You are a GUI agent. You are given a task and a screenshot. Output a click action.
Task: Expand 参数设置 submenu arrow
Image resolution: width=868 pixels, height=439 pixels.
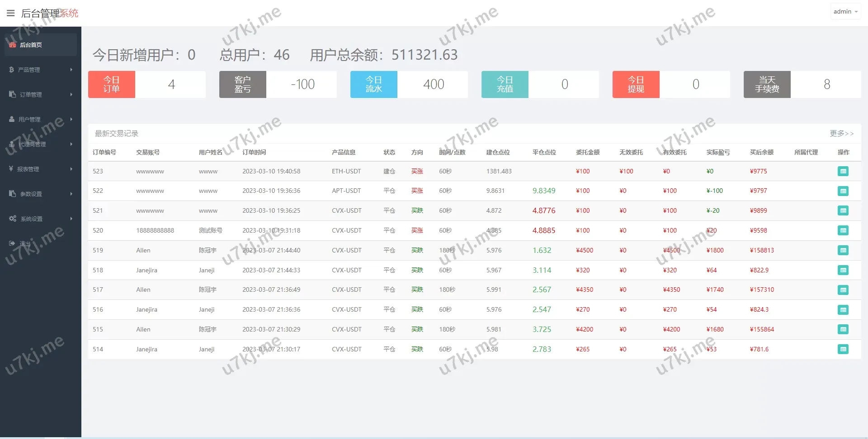coord(71,194)
